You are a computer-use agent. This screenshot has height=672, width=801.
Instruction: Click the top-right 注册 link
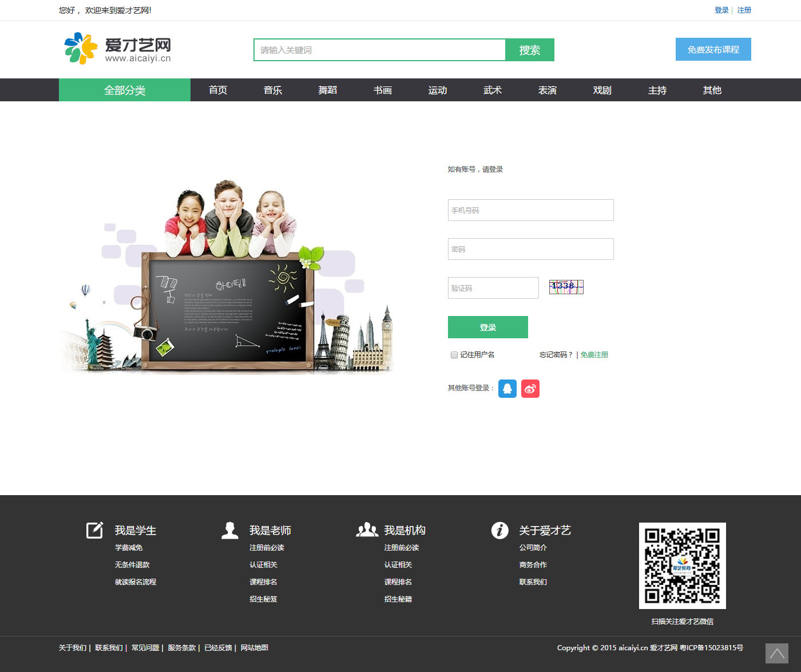(x=744, y=10)
